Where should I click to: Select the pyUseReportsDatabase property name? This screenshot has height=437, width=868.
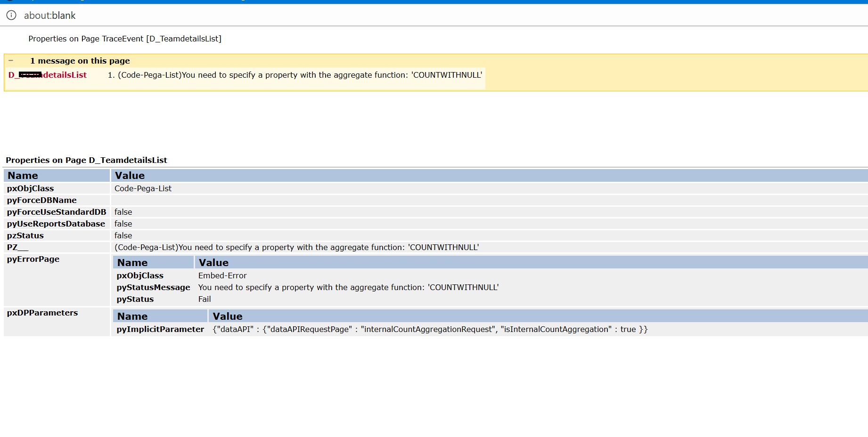coord(56,224)
